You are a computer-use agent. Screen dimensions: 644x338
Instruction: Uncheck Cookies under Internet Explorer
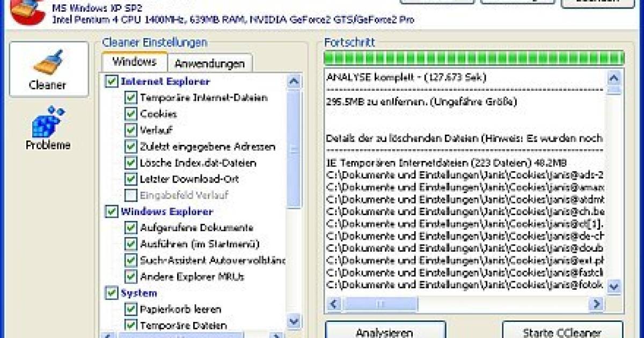coord(130,114)
